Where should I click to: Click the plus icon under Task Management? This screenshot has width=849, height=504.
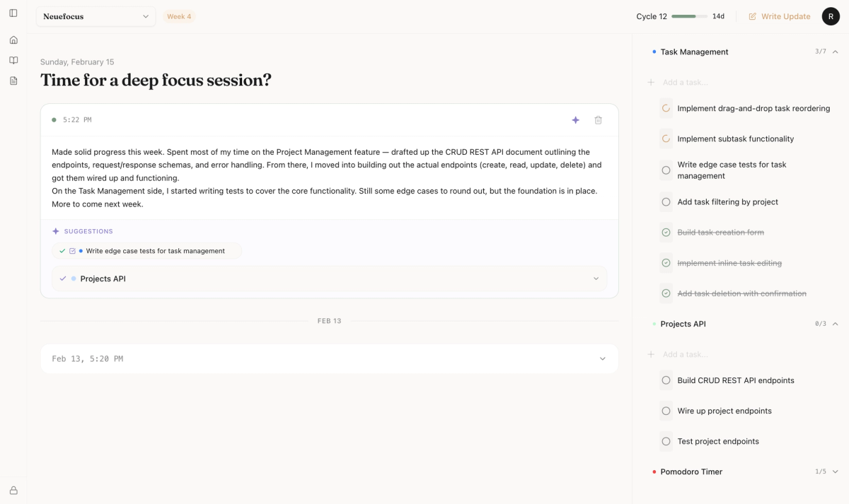pyautogui.click(x=651, y=83)
